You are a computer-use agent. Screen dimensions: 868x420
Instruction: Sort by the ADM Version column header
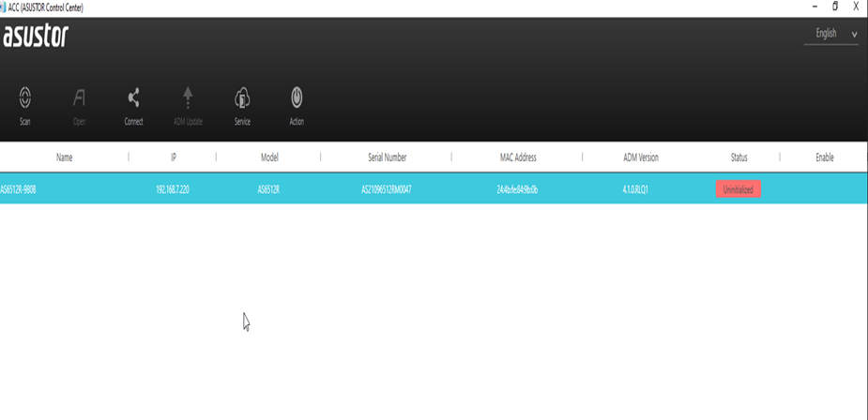tap(641, 157)
